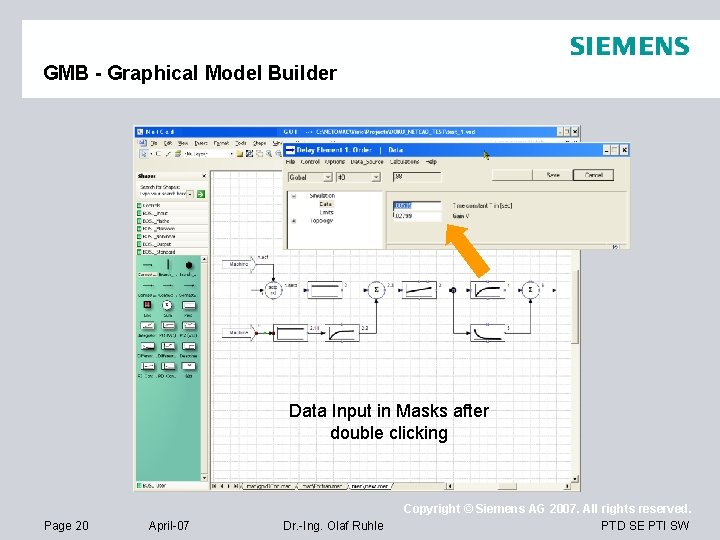
Task: Collapse the Simulation tree node
Action: tap(294, 196)
